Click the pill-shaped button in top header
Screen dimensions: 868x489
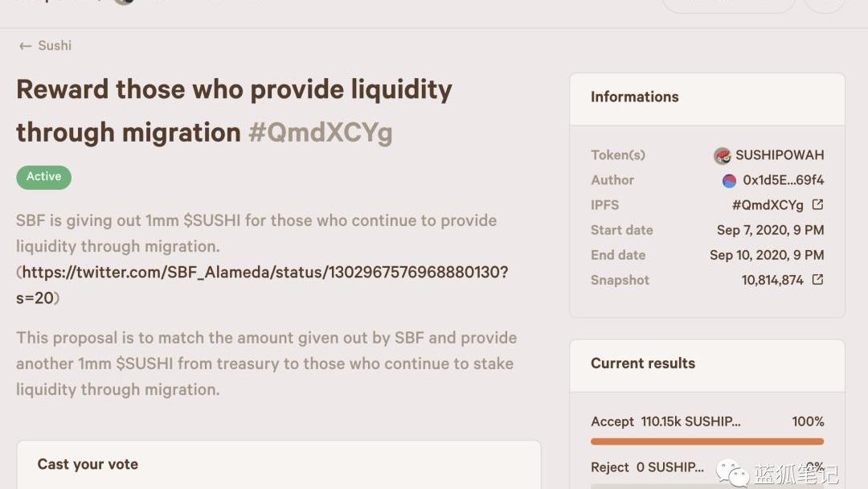727,4
